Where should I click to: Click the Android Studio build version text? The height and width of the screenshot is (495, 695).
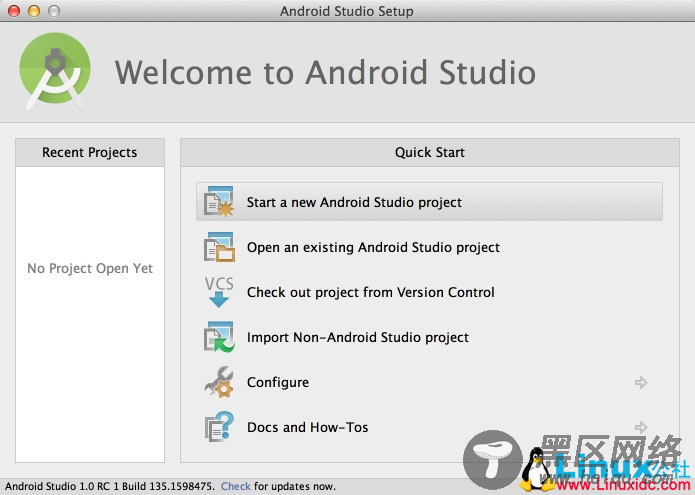click(x=109, y=486)
